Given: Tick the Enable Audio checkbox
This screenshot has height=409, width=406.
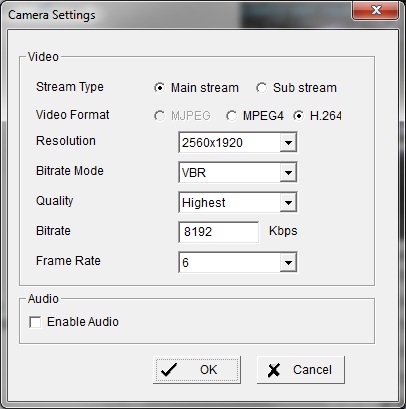Looking at the screenshot, I should coord(35,322).
